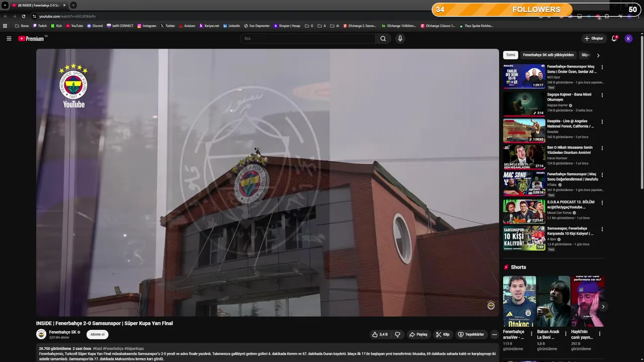Open the Borsa bookmark folder

tap(22, 26)
